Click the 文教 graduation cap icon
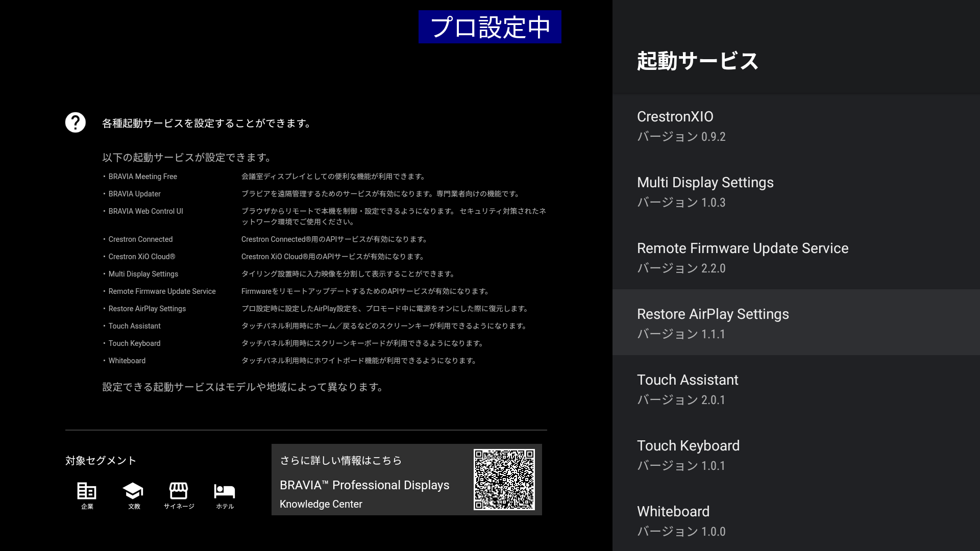980x551 pixels. tap(133, 491)
